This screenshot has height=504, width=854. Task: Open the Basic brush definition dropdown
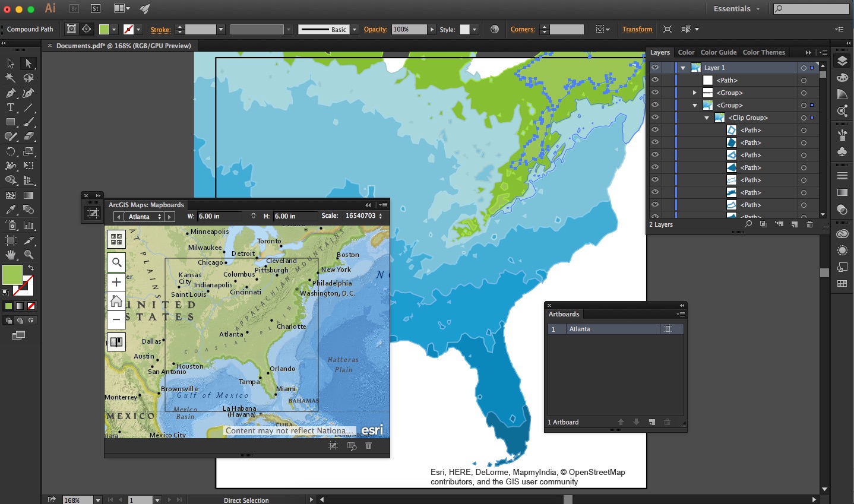[355, 29]
